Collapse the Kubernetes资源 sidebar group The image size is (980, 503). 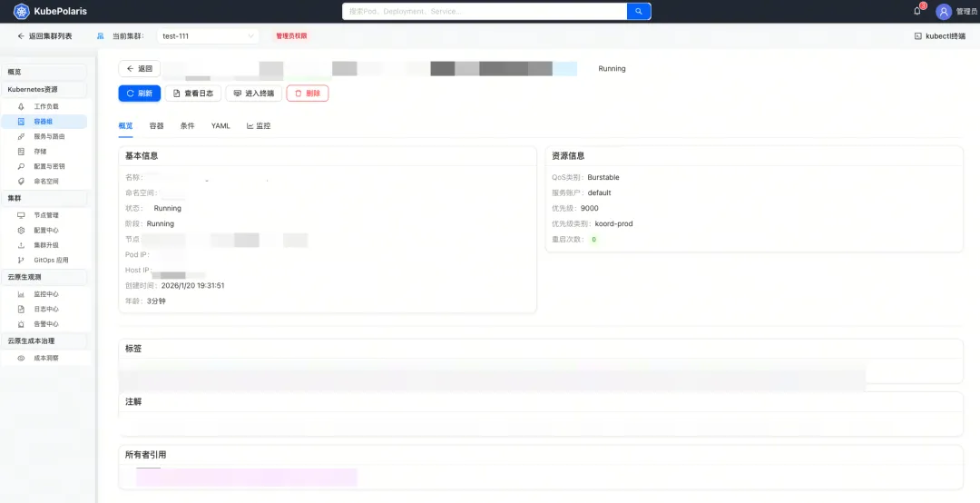point(44,90)
